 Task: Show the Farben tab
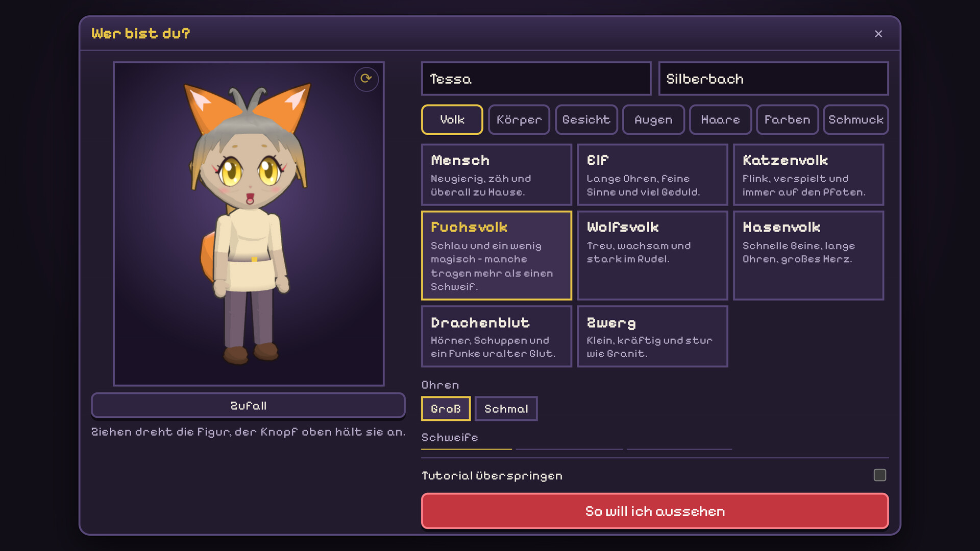pos(787,120)
